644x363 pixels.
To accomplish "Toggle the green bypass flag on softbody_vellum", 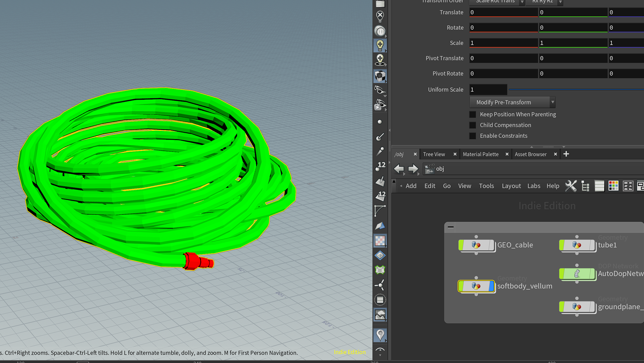I will pyautogui.click(x=461, y=286).
